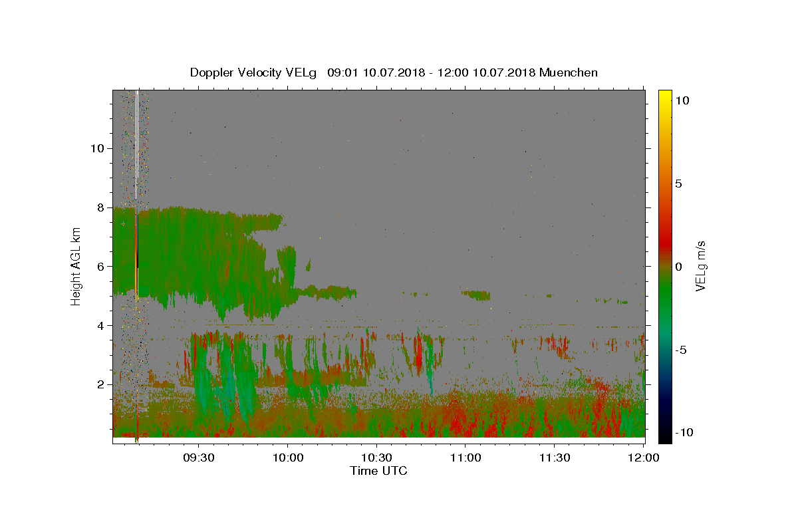Click the 12:00 time tick label
This screenshot has height=532, width=798.
click(x=643, y=458)
